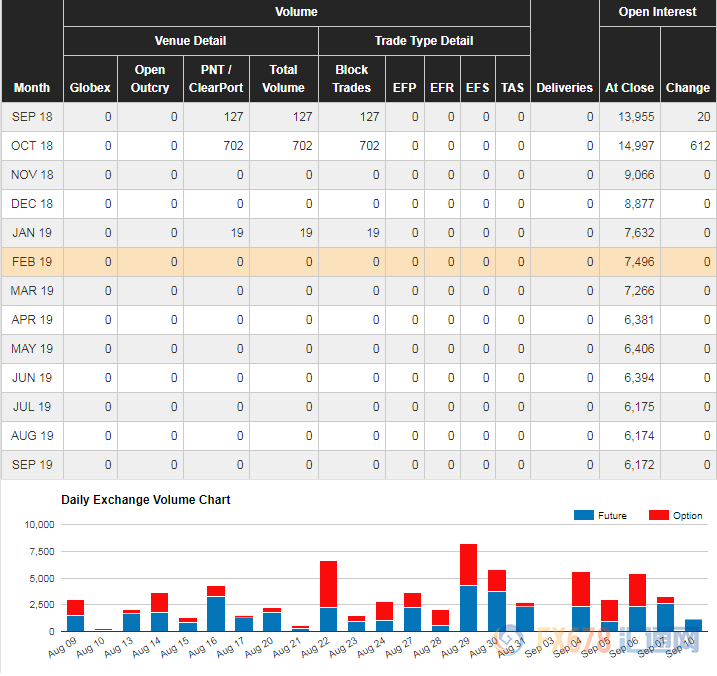Select the SEP 19 month row
Image resolution: width=717 pixels, height=676 pixels.
(x=358, y=465)
